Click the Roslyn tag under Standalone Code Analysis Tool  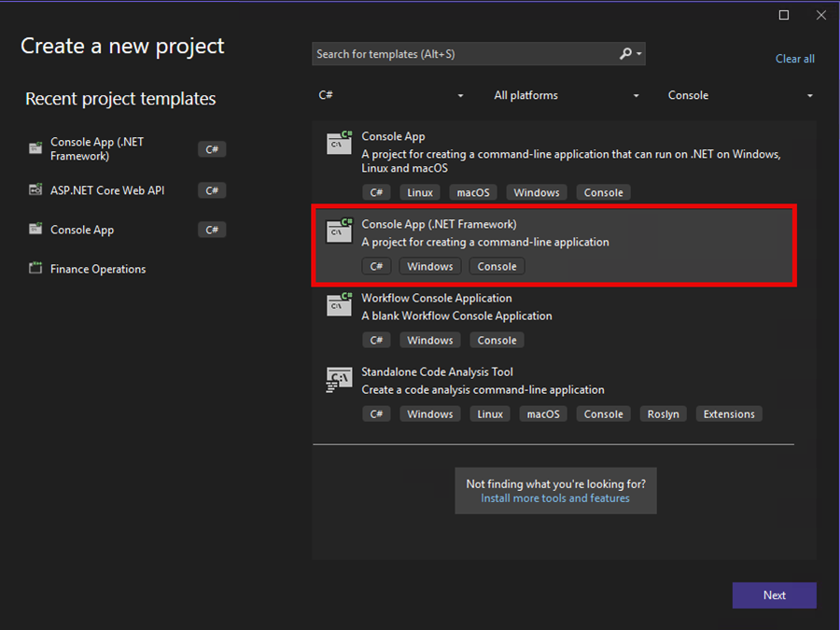663,413
